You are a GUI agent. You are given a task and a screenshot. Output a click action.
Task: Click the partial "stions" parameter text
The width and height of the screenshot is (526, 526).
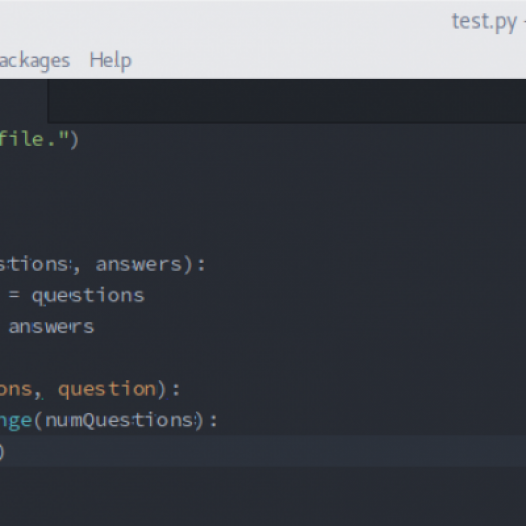[35, 264]
